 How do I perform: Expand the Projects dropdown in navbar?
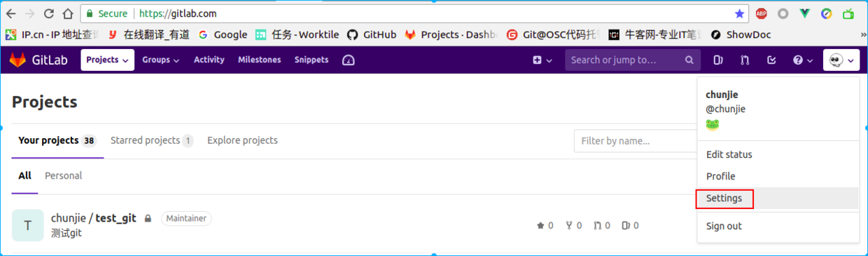(x=108, y=60)
